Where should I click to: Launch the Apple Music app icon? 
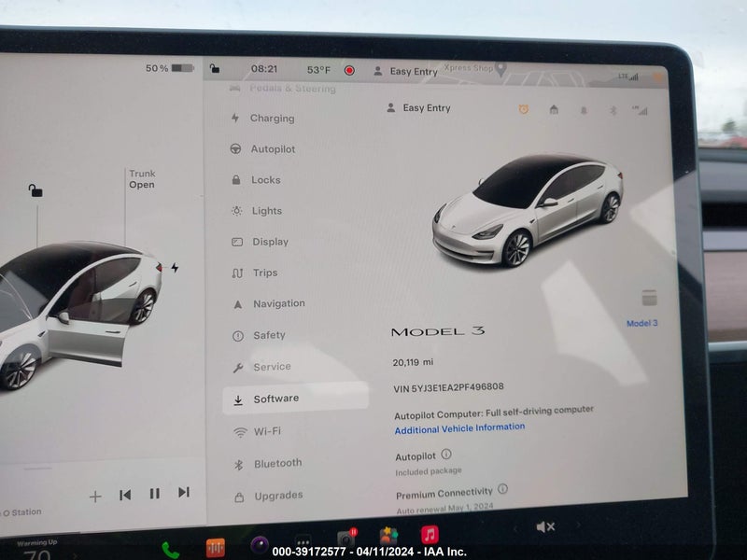(430, 535)
